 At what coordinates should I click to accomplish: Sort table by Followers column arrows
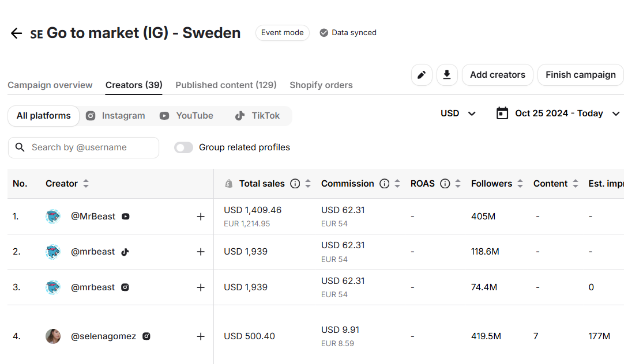[520, 184]
